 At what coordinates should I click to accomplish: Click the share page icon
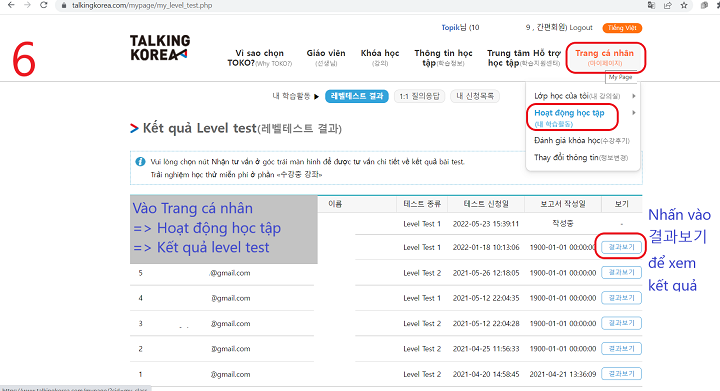668,6
